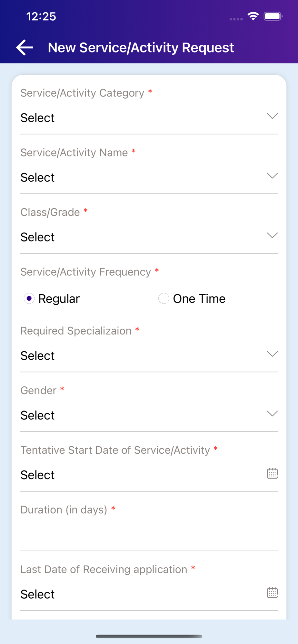Tap Select under Service/Activity Category

(x=38, y=118)
